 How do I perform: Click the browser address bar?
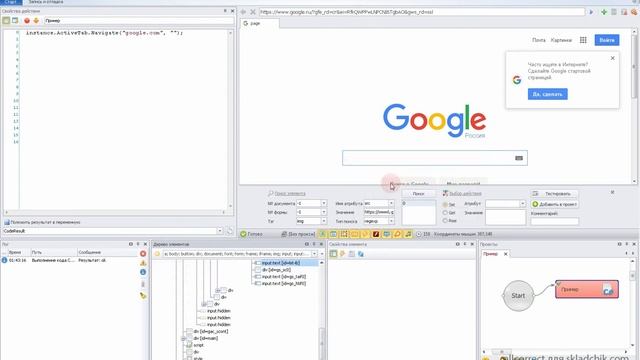pos(422,12)
